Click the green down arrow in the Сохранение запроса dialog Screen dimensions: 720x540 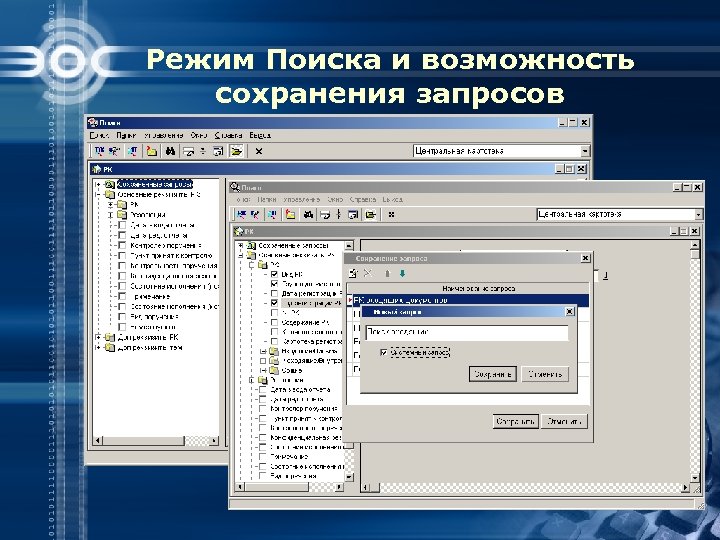pos(403,274)
